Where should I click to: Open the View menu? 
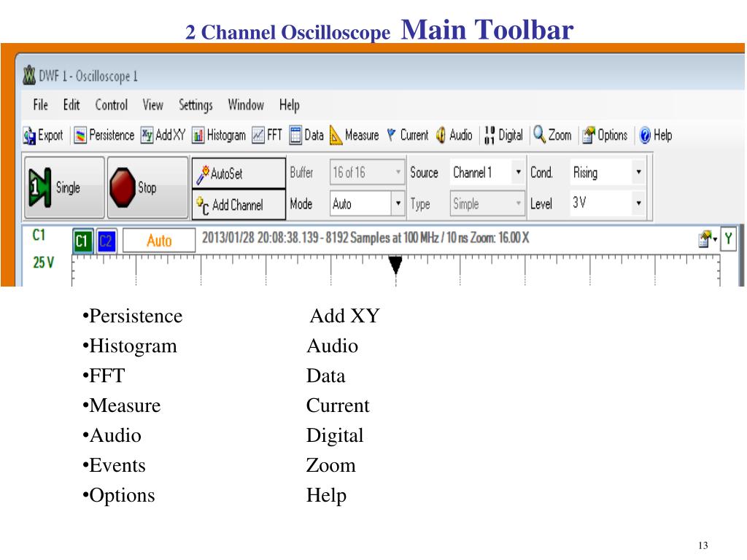click(x=153, y=105)
